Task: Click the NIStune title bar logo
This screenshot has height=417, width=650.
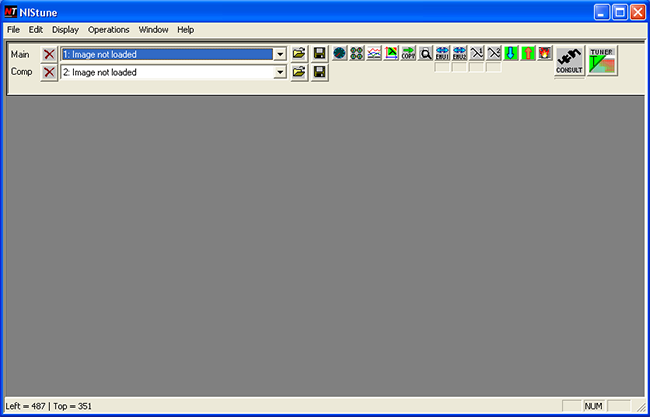Action: 11,12
